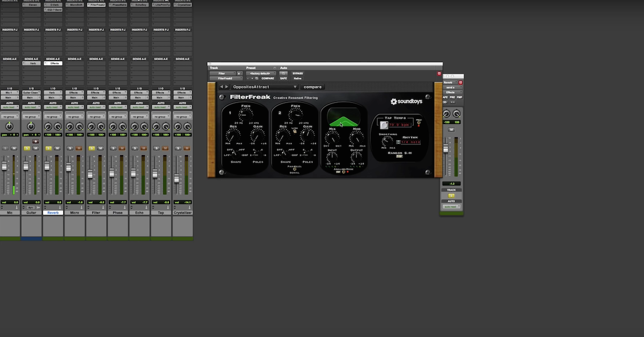Open the FilterFreak2 insert selector dropdown
The image size is (644, 337).
[226, 78]
